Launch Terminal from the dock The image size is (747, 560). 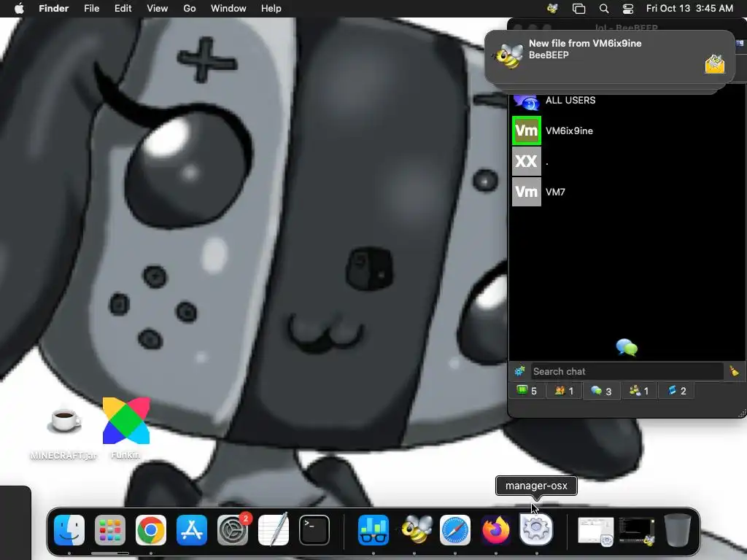(314, 530)
